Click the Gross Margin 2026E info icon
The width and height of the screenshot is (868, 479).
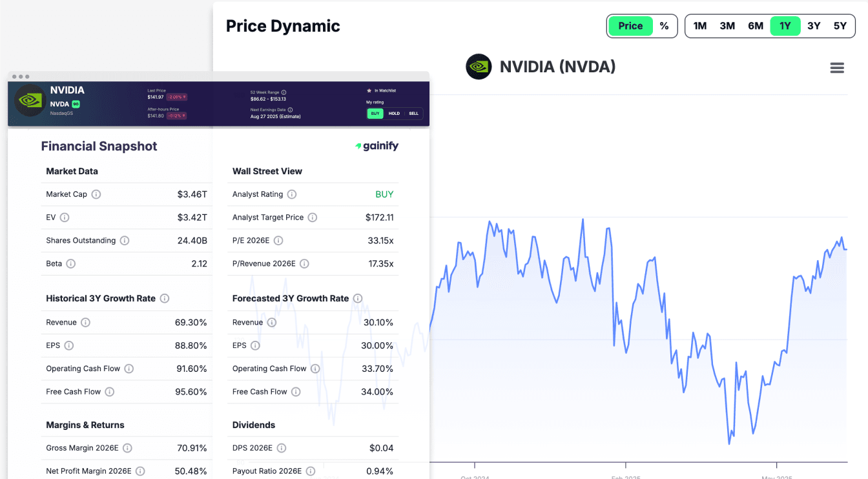127,448
